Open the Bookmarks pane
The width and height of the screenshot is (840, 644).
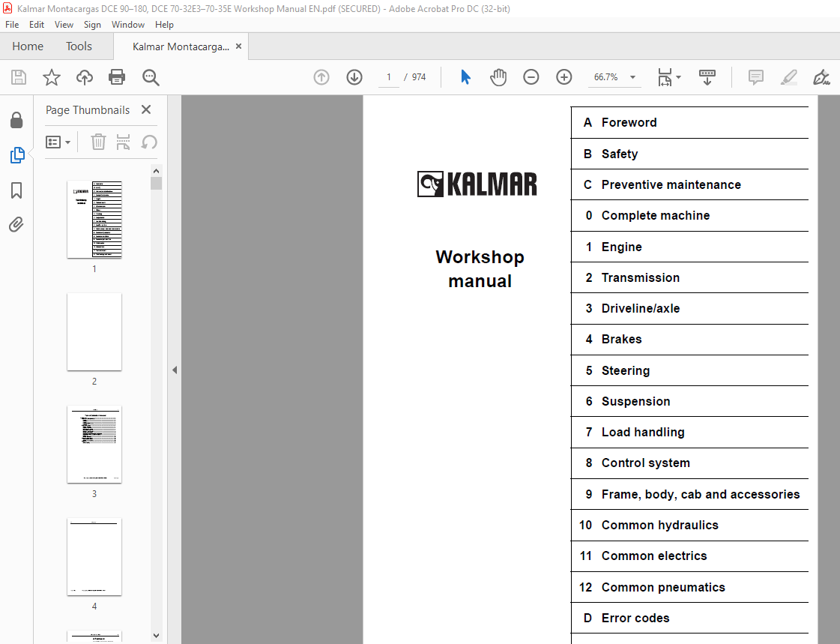point(16,190)
